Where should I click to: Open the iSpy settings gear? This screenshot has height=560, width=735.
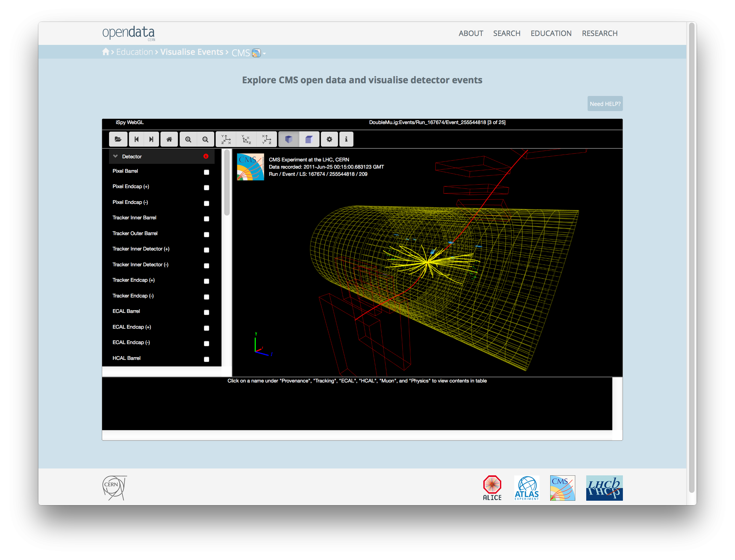pos(329,139)
